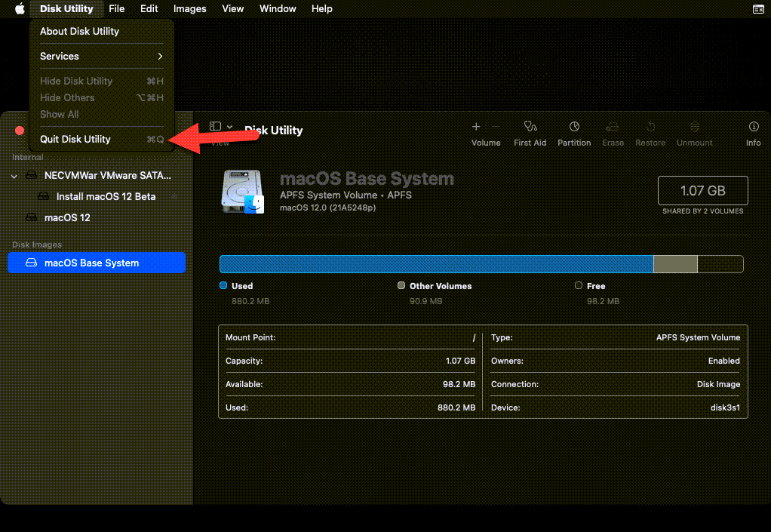
Task: Collapse the NECVMWar VMware SATA disk
Action: coord(14,176)
